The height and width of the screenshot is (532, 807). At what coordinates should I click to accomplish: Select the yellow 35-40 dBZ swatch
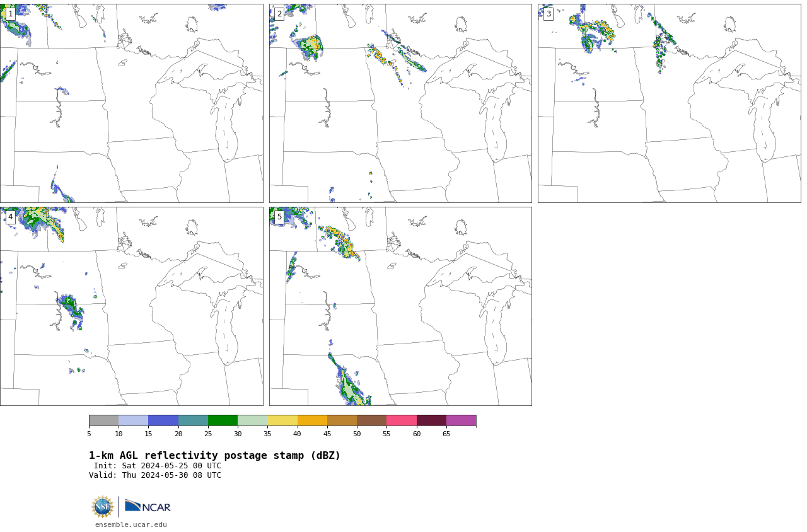pyautogui.click(x=282, y=420)
